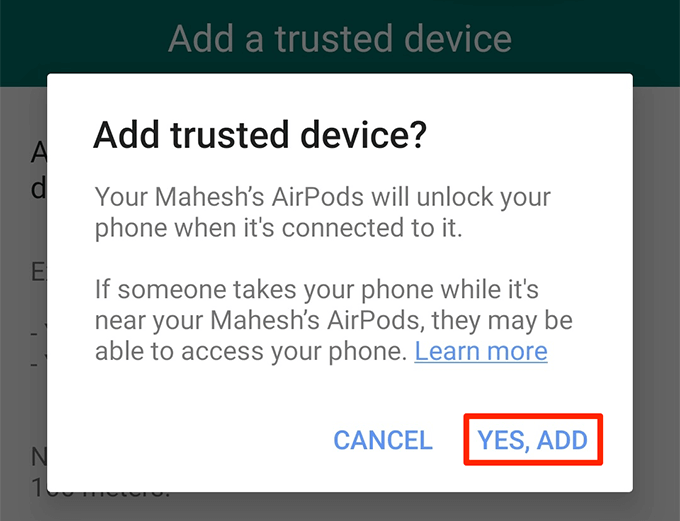Tap the empty dialog space left of CANCEL
The width and height of the screenshot is (680, 521).
(191, 440)
